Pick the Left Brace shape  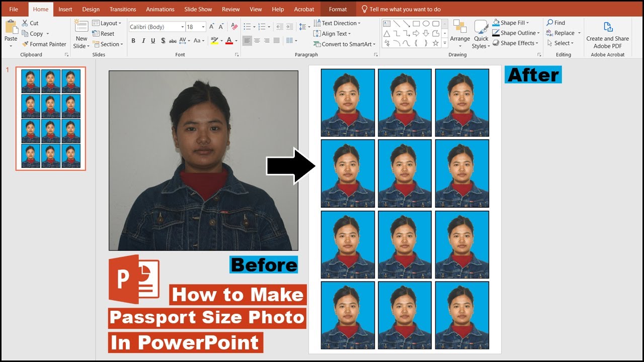point(416,44)
